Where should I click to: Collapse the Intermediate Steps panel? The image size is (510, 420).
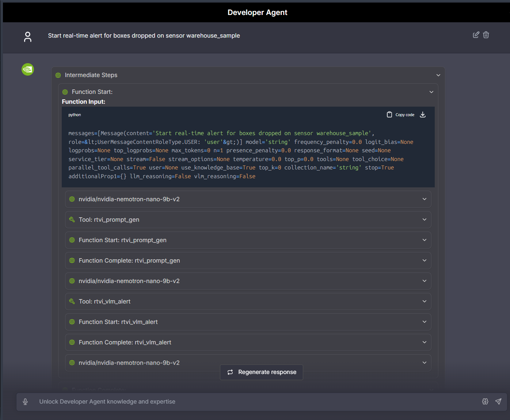[x=438, y=75]
